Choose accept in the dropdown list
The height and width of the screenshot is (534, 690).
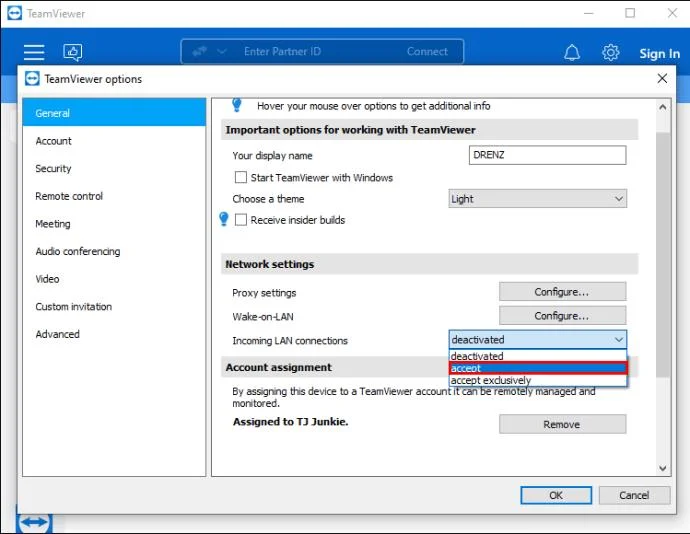[x=538, y=368]
